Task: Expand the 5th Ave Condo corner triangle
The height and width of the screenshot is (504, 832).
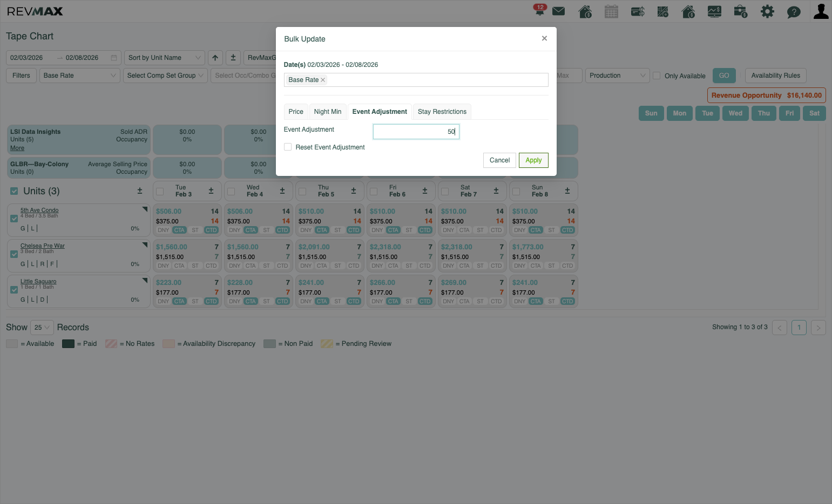Action: pyautogui.click(x=145, y=209)
